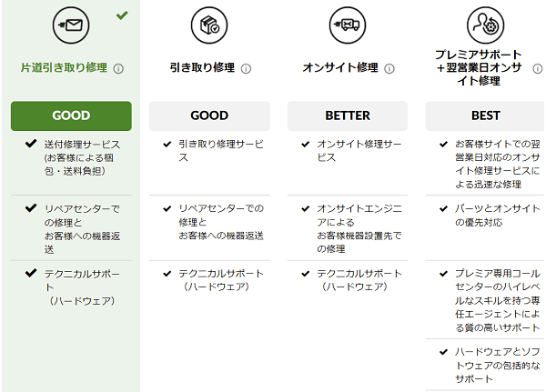Click the truck onsite repair icon
The image size is (546, 392).
(348, 25)
